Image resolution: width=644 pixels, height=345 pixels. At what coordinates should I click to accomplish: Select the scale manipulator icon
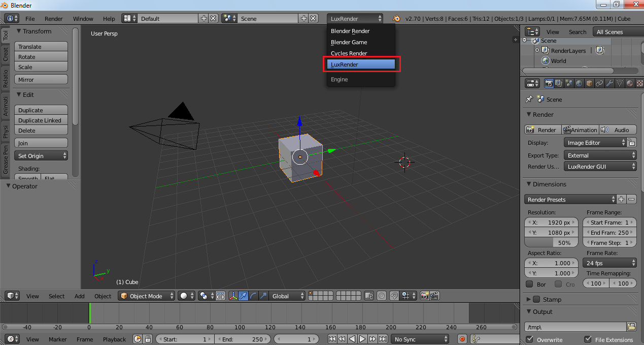pos(263,296)
